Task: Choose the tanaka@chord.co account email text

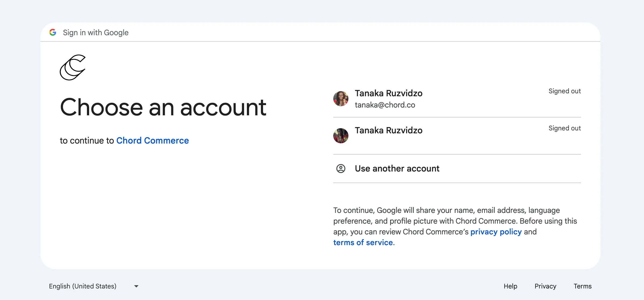Action: point(385,105)
